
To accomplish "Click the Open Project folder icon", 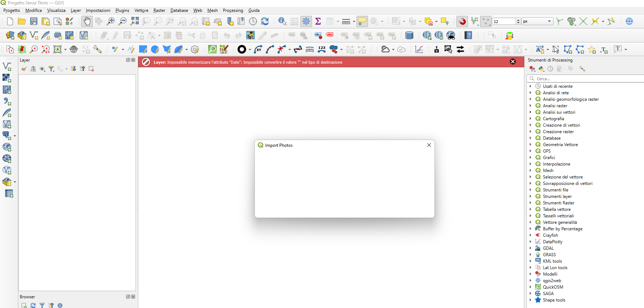I will (x=22, y=21).
